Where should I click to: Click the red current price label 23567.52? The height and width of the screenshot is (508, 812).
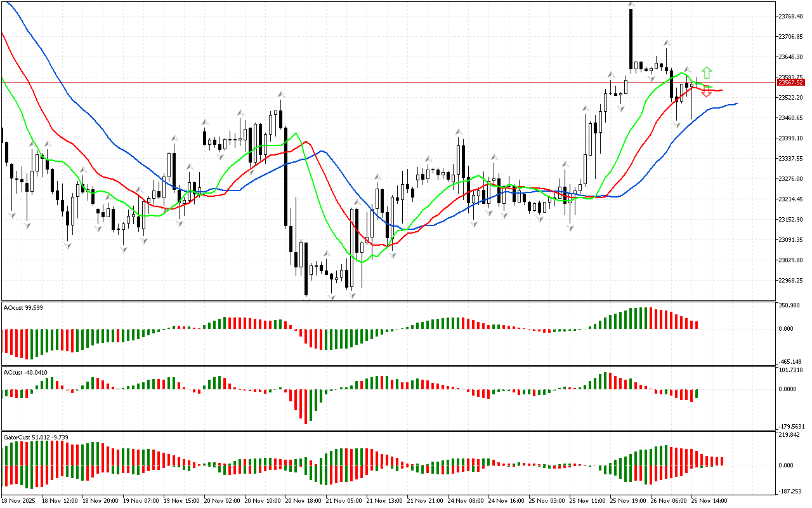pos(790,83)
